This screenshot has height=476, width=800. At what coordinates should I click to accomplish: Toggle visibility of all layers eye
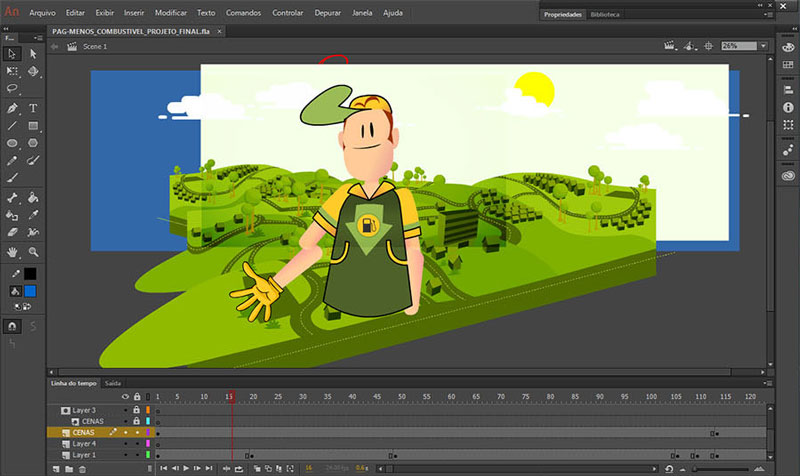pyautogui.click(x=125, y=396)
